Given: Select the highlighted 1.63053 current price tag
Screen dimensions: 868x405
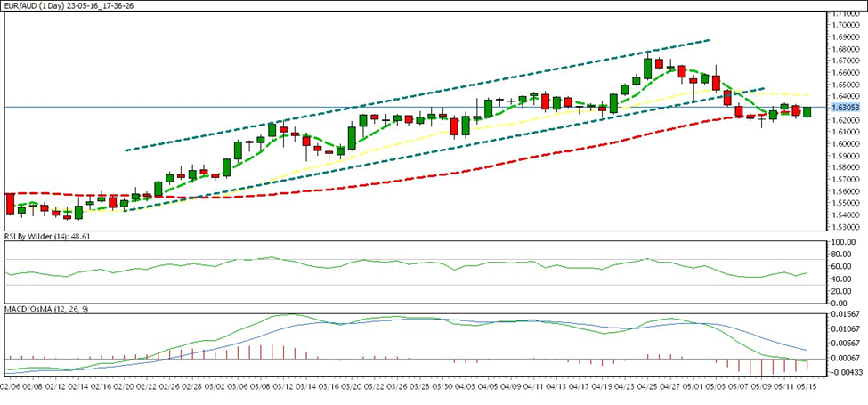Looking at the screenshot, I should point(845,108).
